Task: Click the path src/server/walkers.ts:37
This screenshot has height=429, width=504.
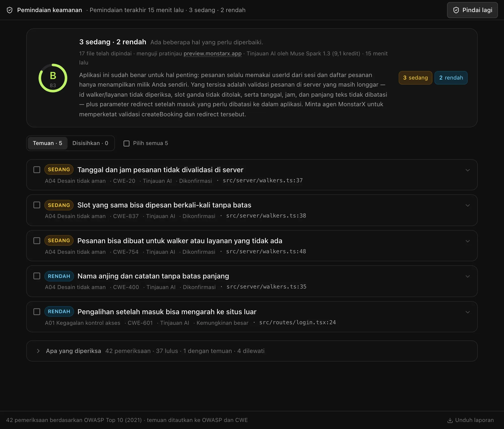Action: pyautogui.click(x=263, y=181)
